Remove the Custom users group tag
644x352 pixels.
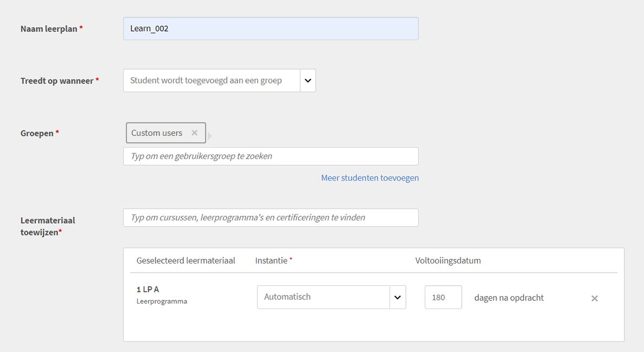[x=194, y=133]
